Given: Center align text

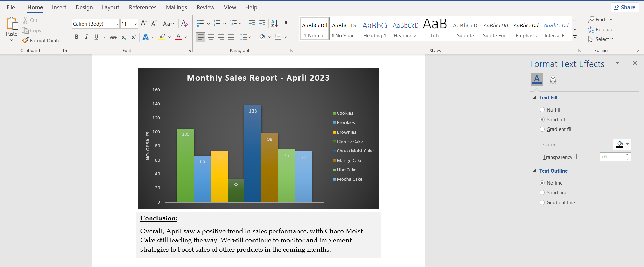Looking at the screenshot, I should coord(211,37).
